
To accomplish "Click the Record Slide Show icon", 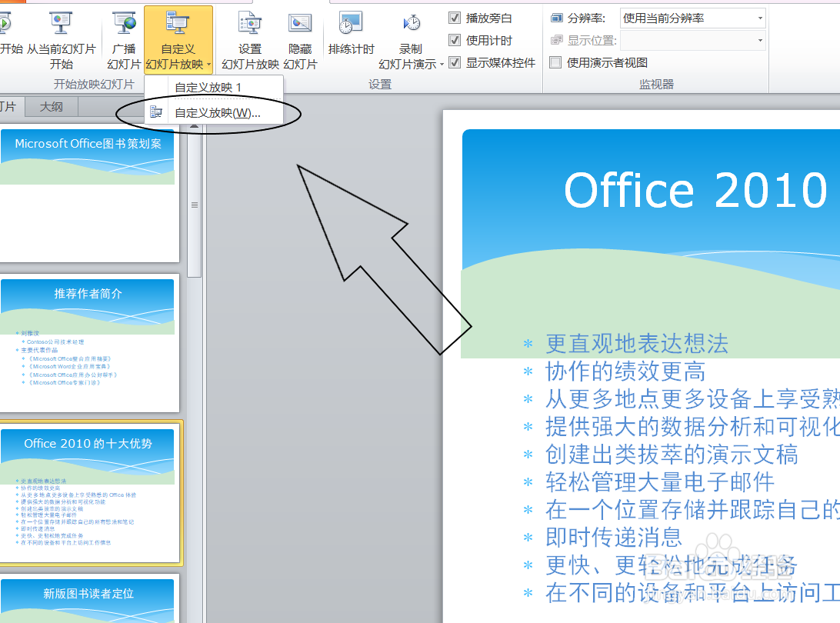I will [x=411, y=24].
